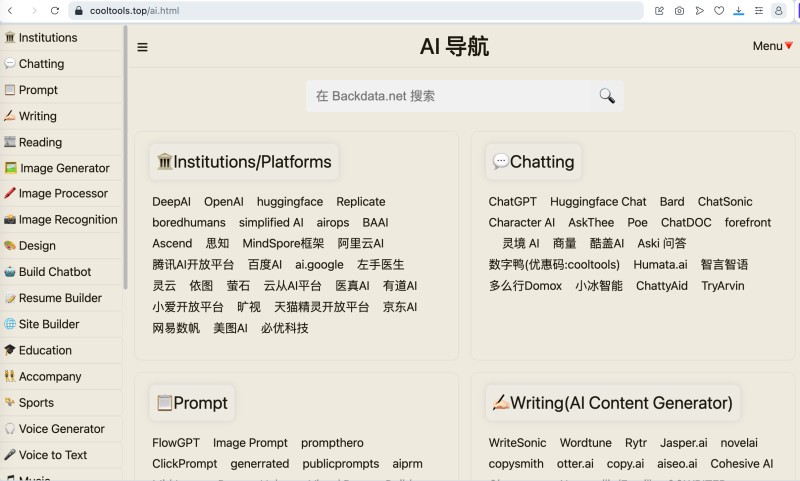Click the magnifier search icon
The height and width of the screenshot is (481, 800).
(x=607, y=95)
